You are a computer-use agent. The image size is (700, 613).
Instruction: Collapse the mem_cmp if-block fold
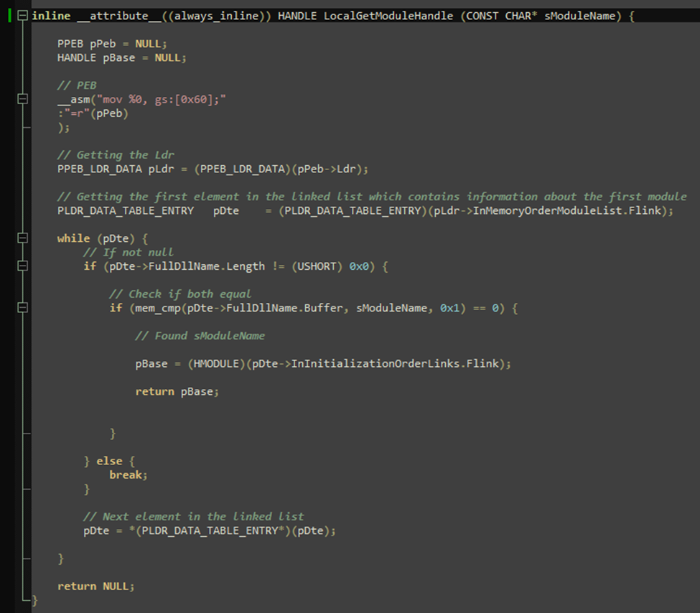coord(22,308)
